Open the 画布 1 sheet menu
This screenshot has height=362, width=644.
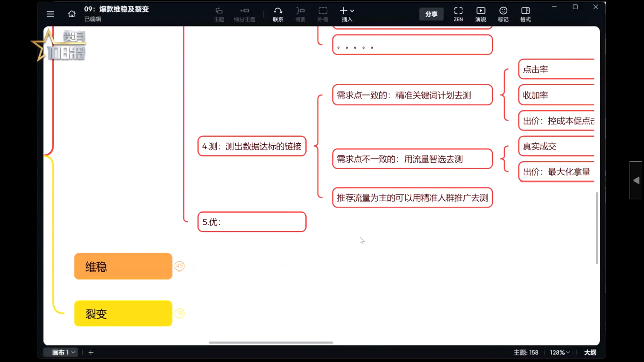[63, 352]
